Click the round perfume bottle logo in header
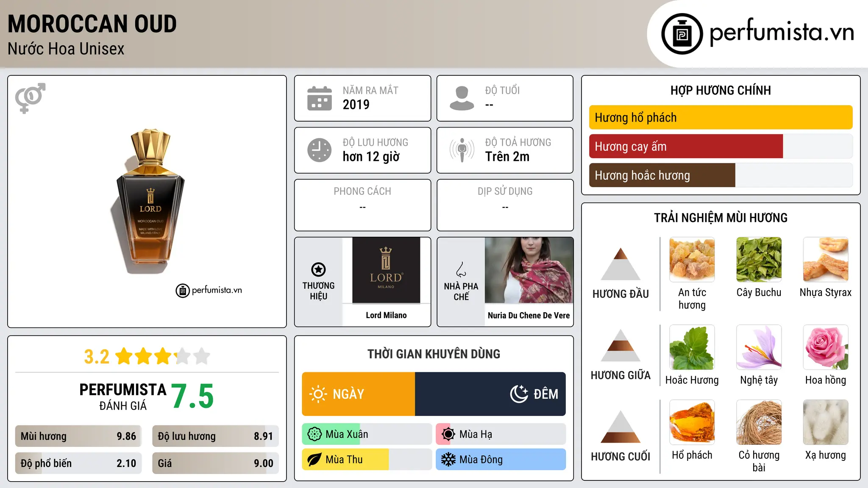Image resolution: width=868 pixels, height=488 pixels. click(682, 34)
